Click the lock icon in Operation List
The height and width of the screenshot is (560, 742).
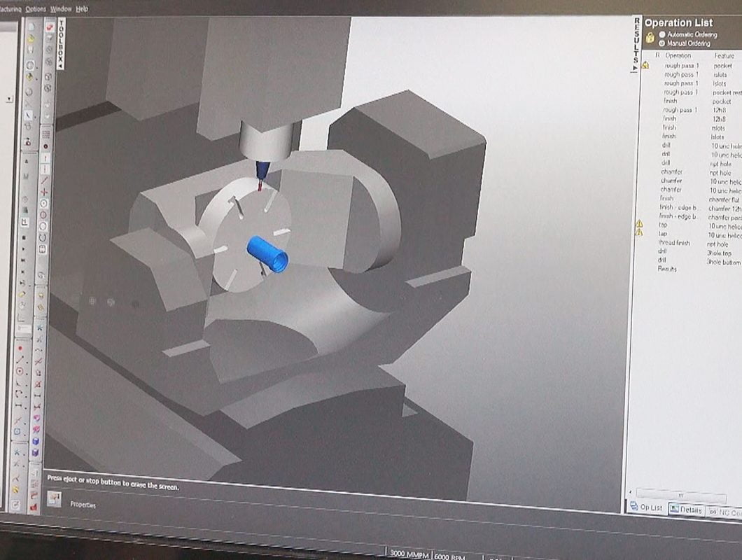tap(650, 38)
